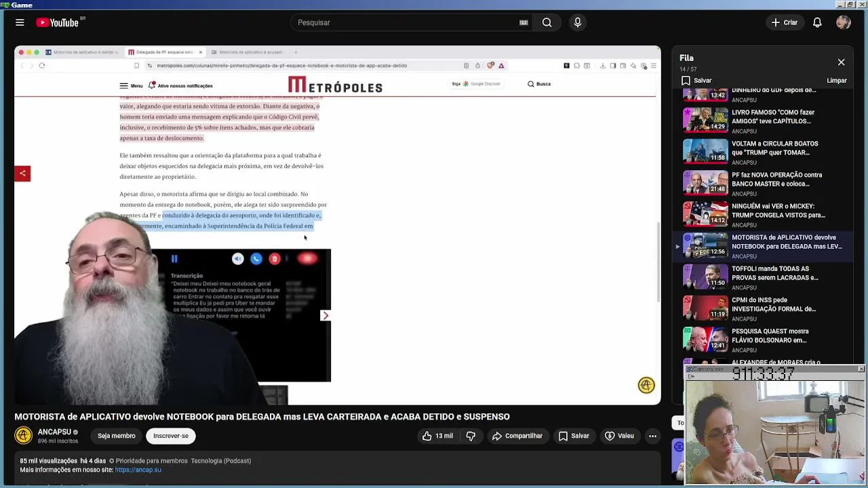Screen dimensions: 868x488
Task: Click the reload icon in embedded browser
Action: point(42,66)
